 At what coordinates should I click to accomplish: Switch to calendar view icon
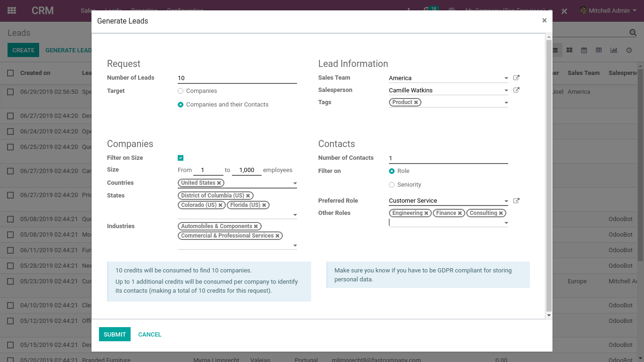pos(584,50)
